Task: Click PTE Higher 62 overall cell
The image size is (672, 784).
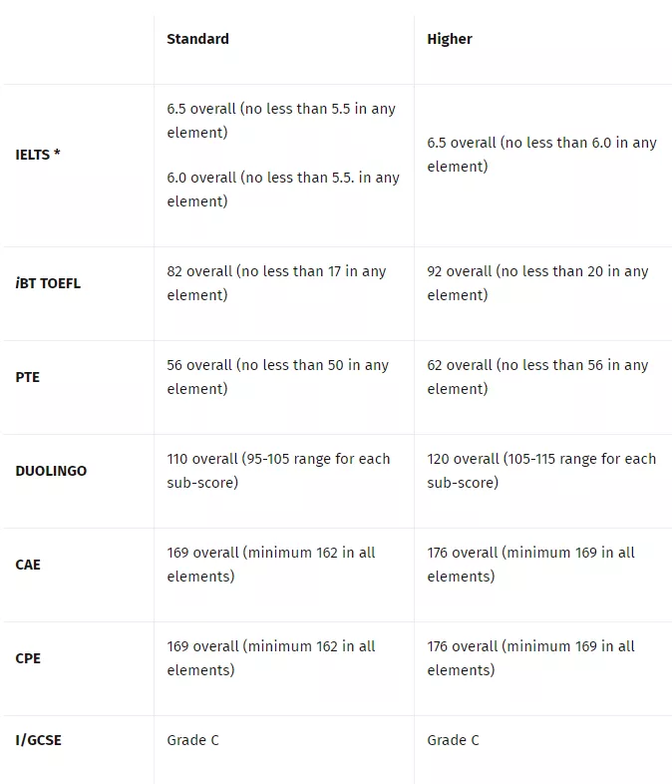Action: click(x=537, y=377)
